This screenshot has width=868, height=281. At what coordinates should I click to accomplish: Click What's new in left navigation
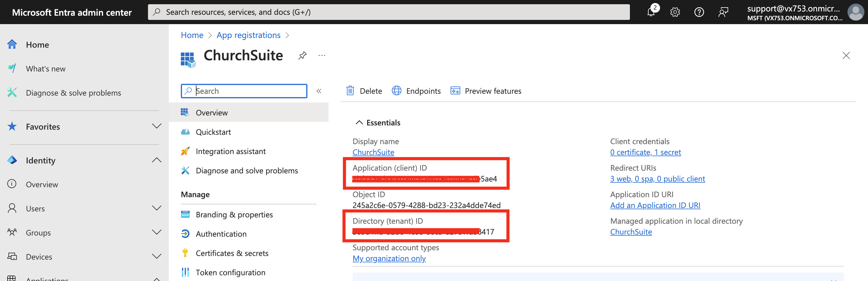tap(46, 69)
